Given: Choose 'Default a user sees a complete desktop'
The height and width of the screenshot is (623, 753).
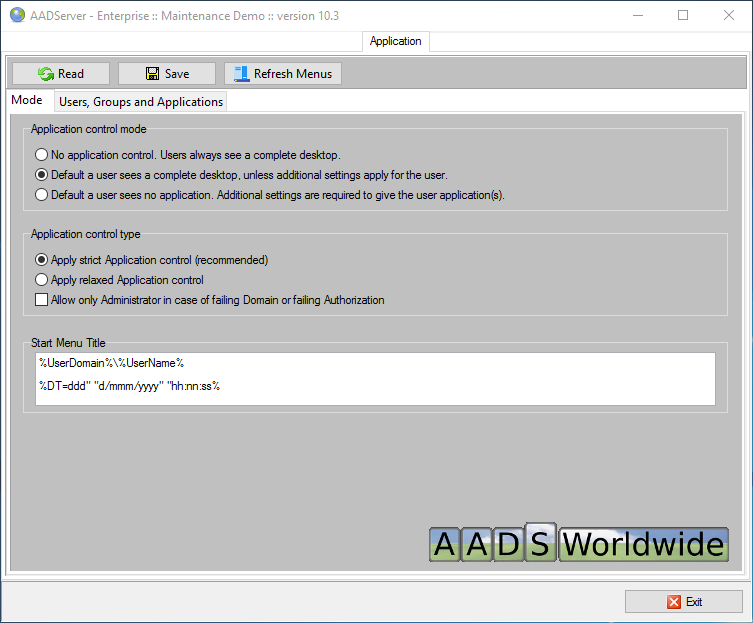Looking at the screenshot, I should pyautogui.click(x=41, y=175).
